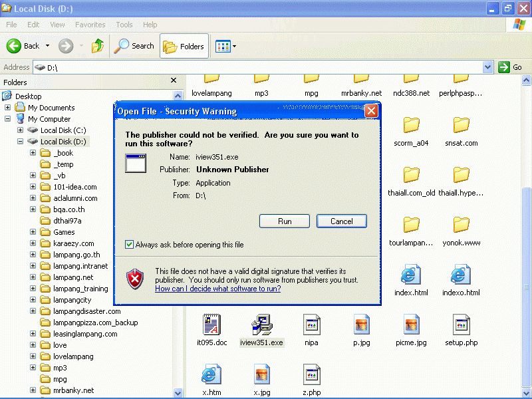Close the Folders pane with X
The width and height of the screenshot is (532, 399).
click(x=174, y=81)
